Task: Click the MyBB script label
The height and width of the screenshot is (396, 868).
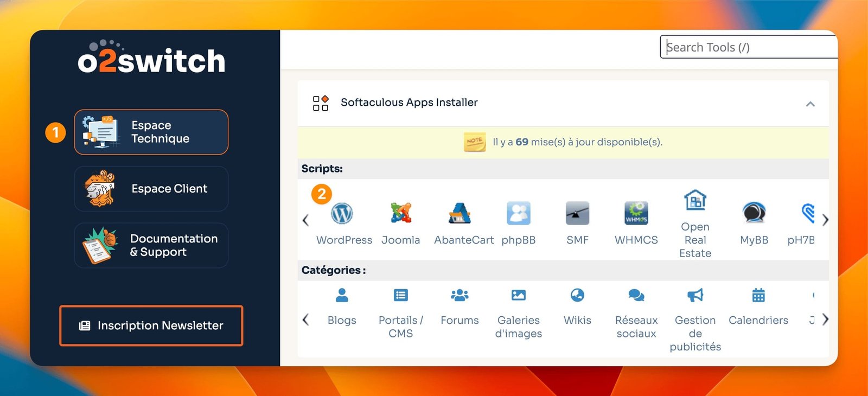Action: click(754, 240)
